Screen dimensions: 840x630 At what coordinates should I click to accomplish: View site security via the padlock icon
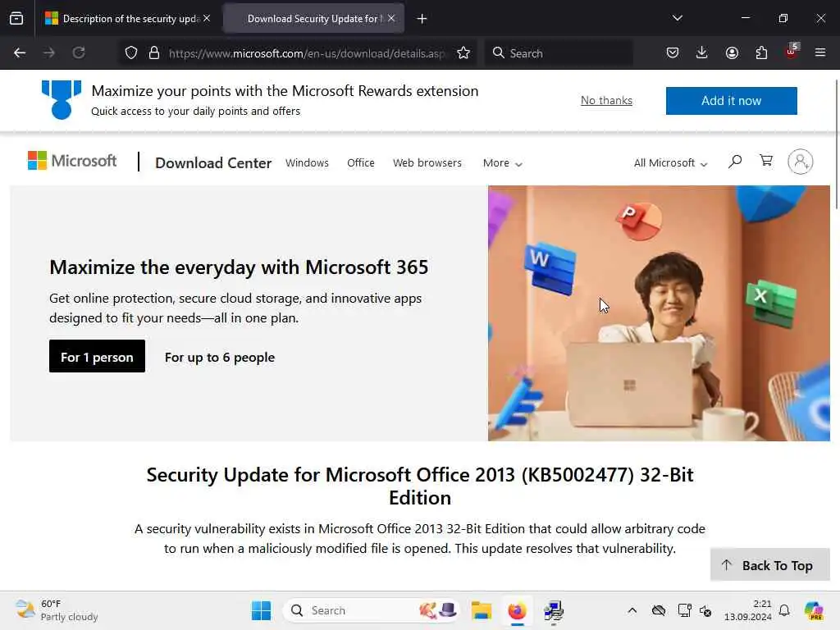pyautogui.click(x=154, y=52)
